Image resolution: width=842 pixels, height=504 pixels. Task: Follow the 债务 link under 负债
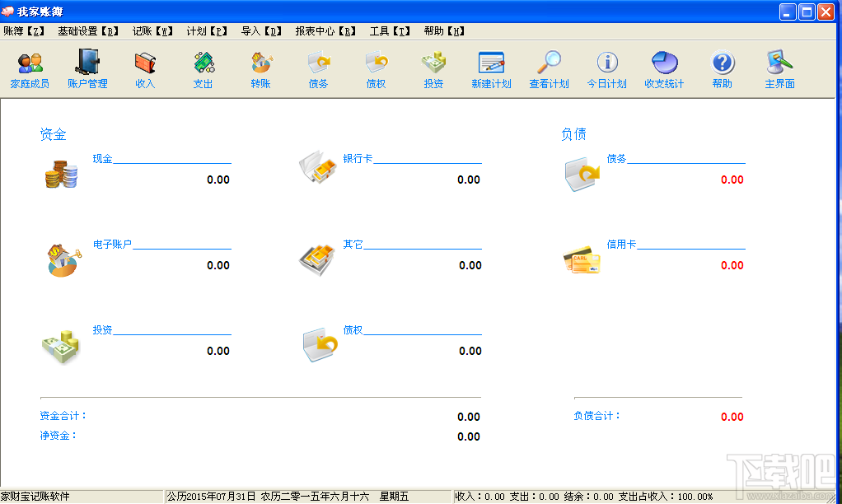(616, 158)
